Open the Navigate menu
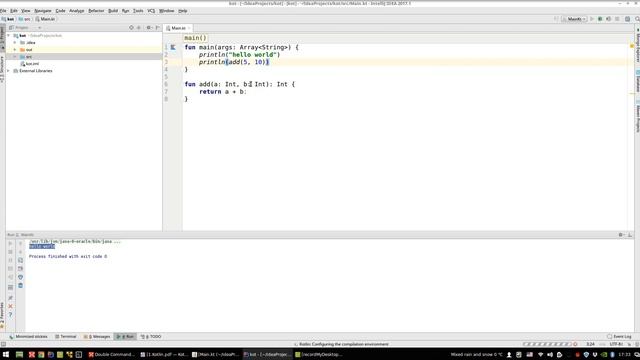 point(42,11)
